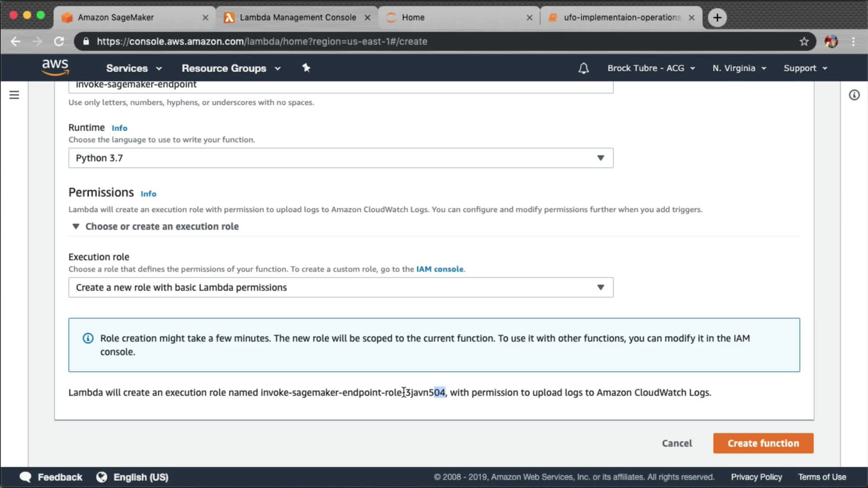The height and width of the screenshot is (488, 868).
Task: Click the info circle panel icon
Action: (854, 95)
